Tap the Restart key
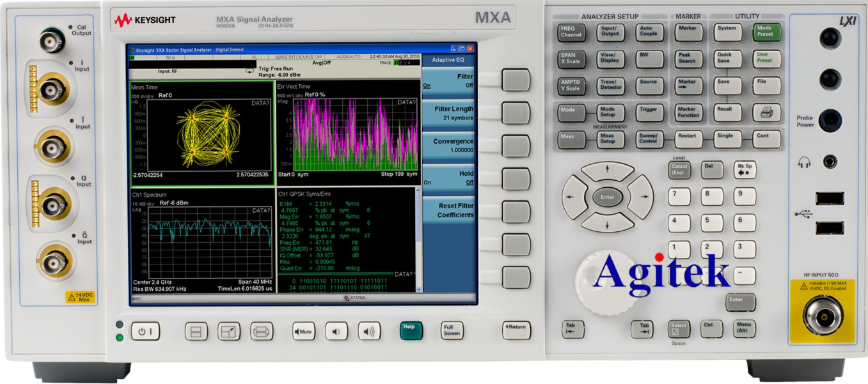This screenshot has height=384, width=868. point(688,139)
